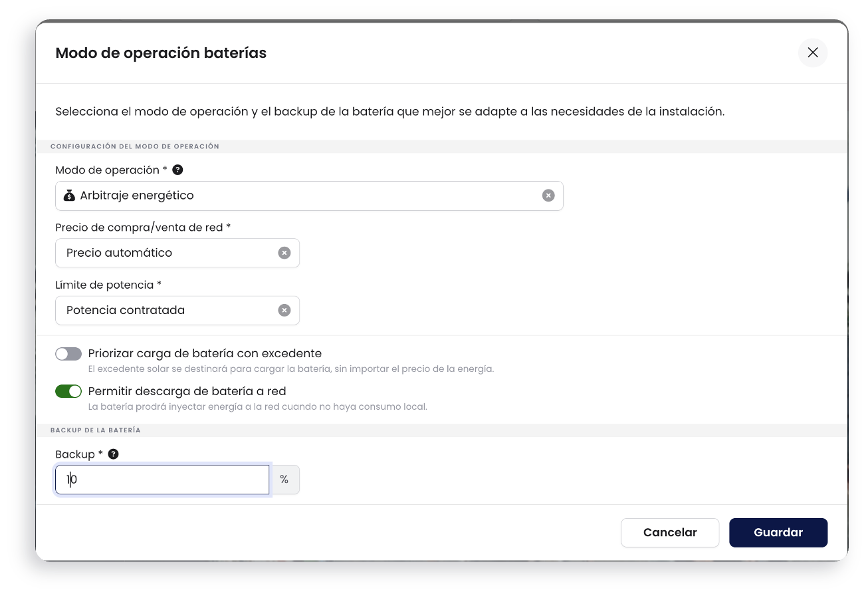Click the 'La batería prodrá inyectar energía' description
This screenshot has height=596, width=868.
[257, 406]
